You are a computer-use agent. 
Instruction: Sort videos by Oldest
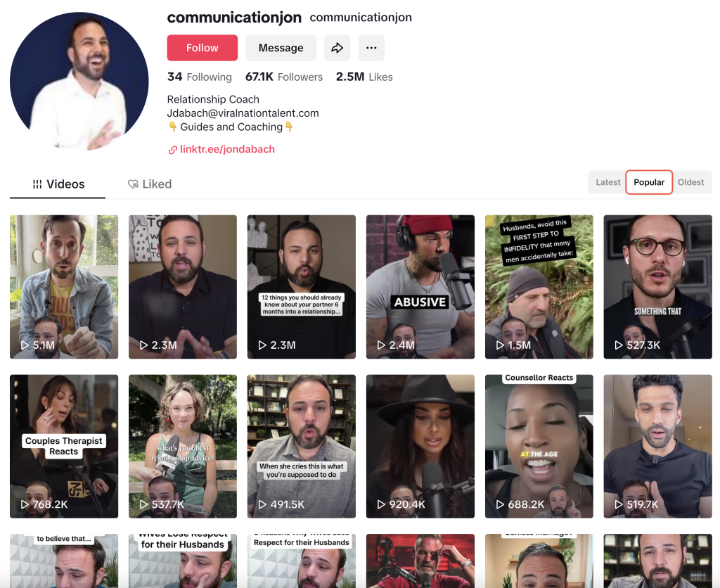pos(690,182)
